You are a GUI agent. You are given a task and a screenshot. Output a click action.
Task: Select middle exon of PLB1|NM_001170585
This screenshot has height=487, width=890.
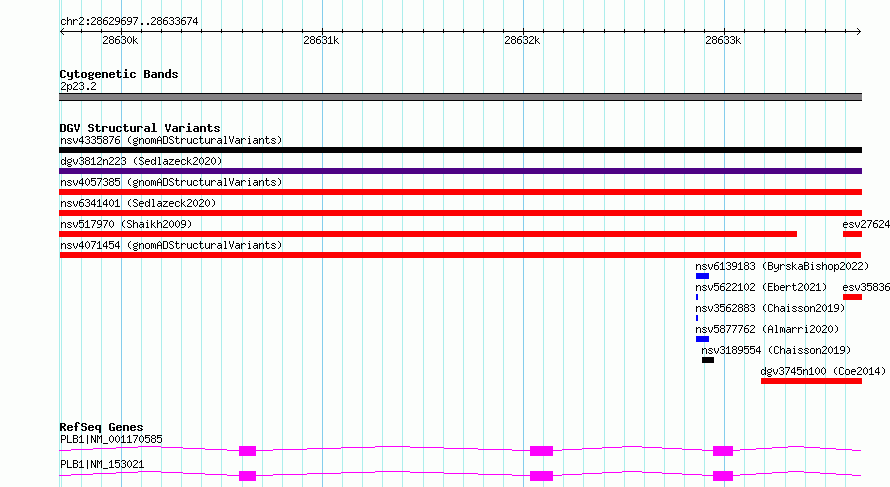[541, 451]
